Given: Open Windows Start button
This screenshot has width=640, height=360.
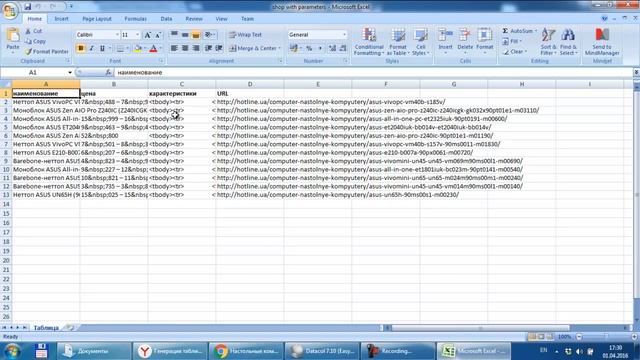Looking at the screenshot, I should pyautogui.click(x=13, y=351).
